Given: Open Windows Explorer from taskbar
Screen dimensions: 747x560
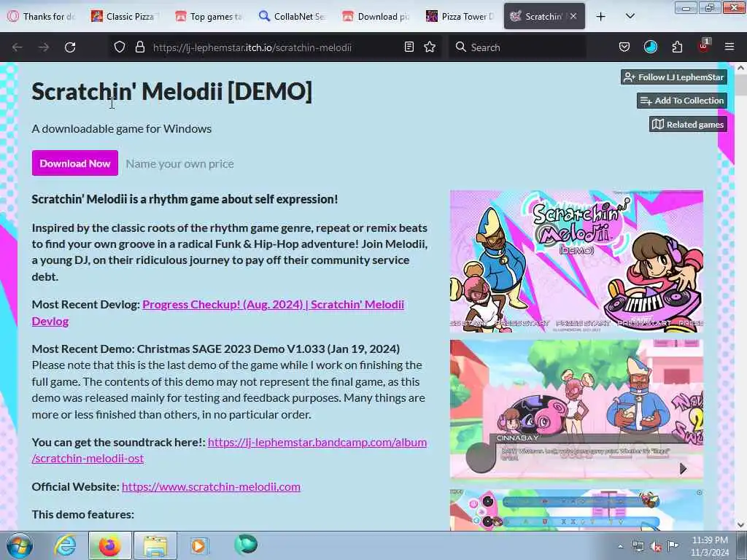Looking at the screenshot, I should [x=155, y=545].
